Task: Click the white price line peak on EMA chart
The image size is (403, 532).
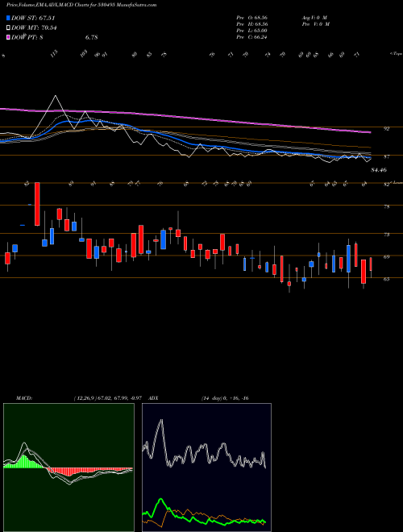Action: click(x=56, y=97)
